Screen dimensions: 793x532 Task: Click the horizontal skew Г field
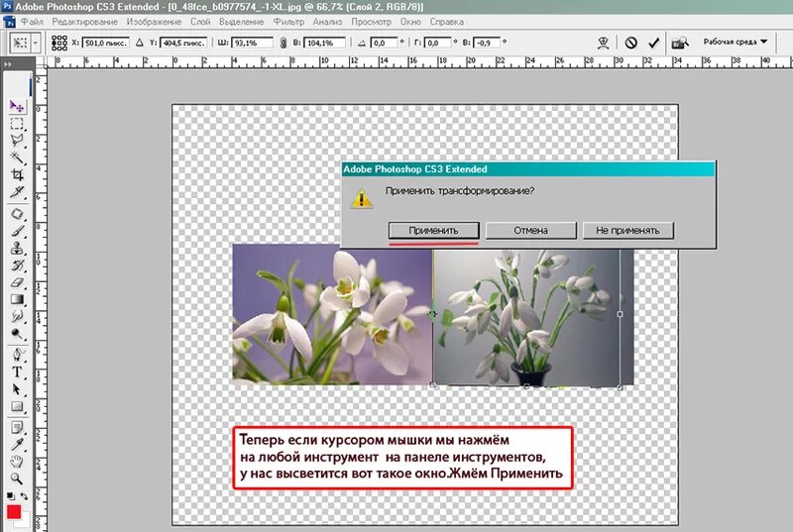[x=437, y=43]
